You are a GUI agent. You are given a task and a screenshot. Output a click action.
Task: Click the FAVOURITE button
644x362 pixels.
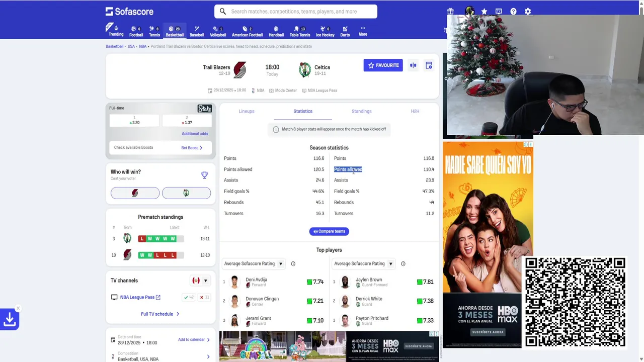click(x=383, y=65)
